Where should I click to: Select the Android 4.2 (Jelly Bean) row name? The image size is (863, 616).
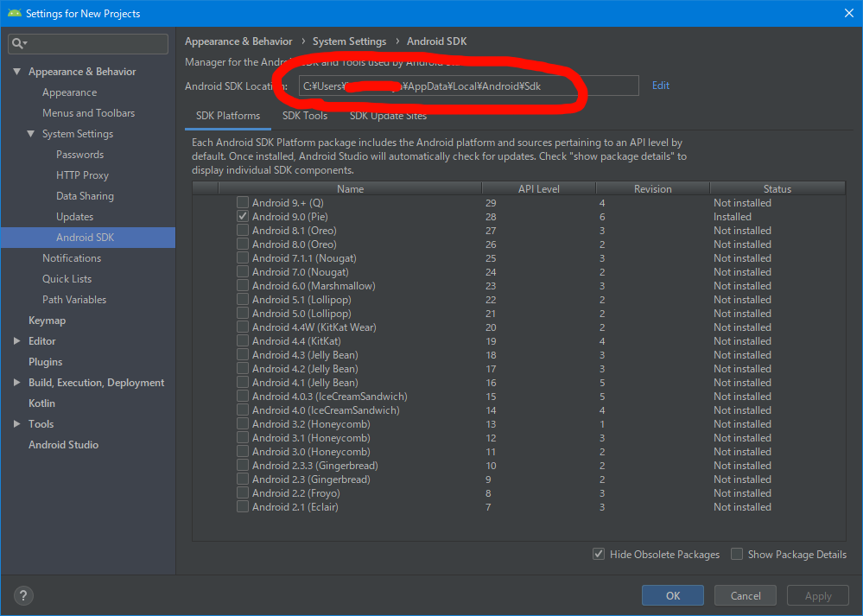[305, 368]
